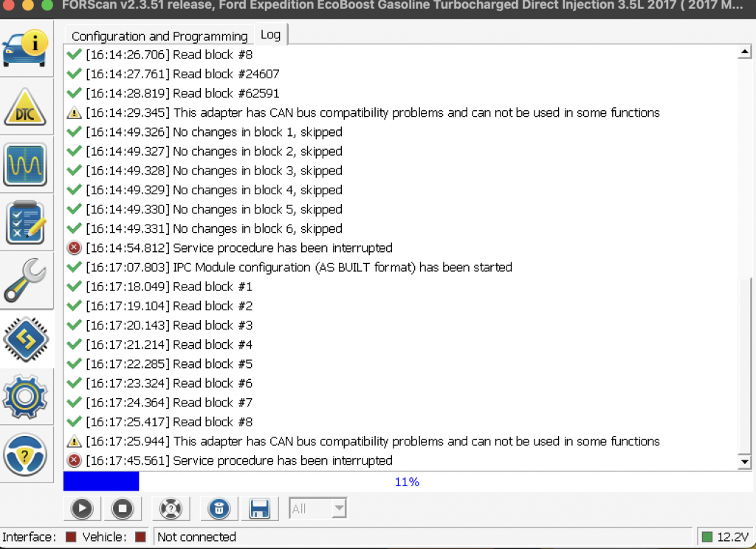Open the configuration and programming chip icon
This screenshot has height=549, width=756.
[27, 339]
